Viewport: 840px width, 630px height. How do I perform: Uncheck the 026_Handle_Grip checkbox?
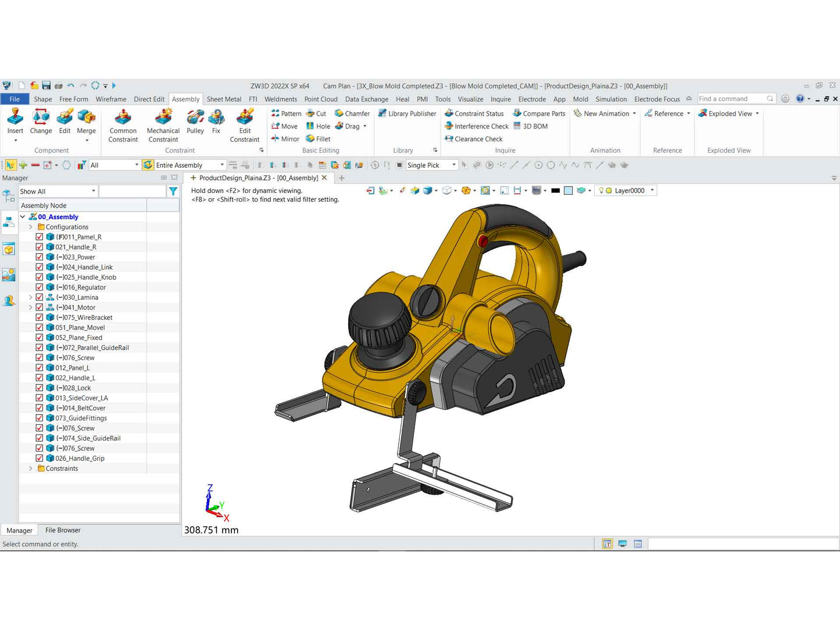click(40, 458)
